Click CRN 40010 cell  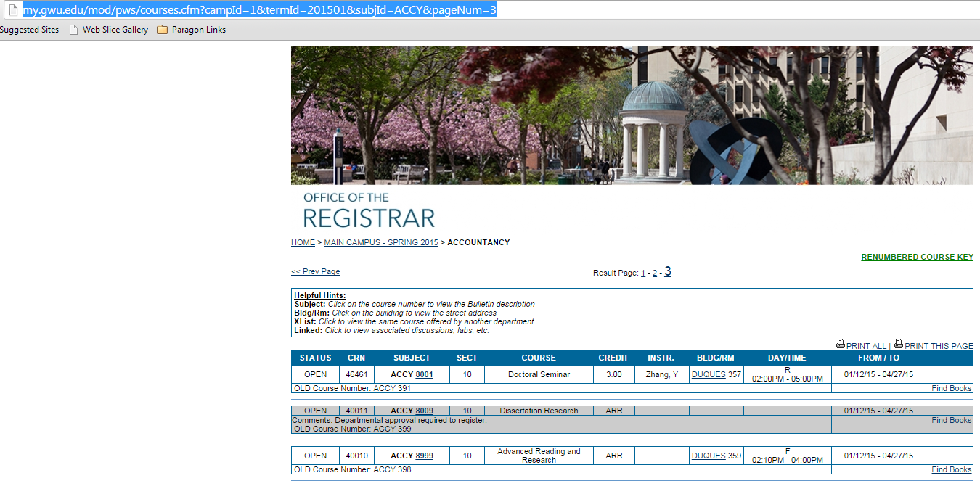[356, 456]
